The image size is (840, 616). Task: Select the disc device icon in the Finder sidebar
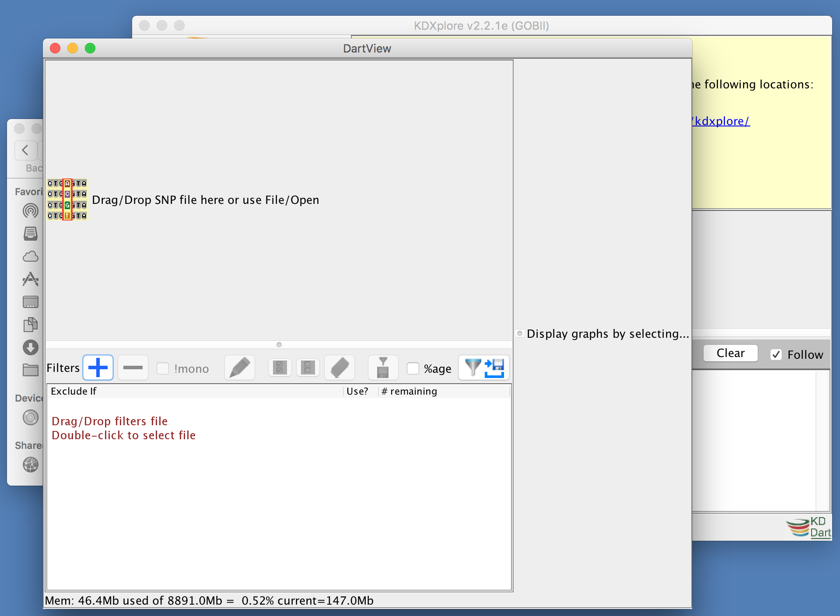31,417
